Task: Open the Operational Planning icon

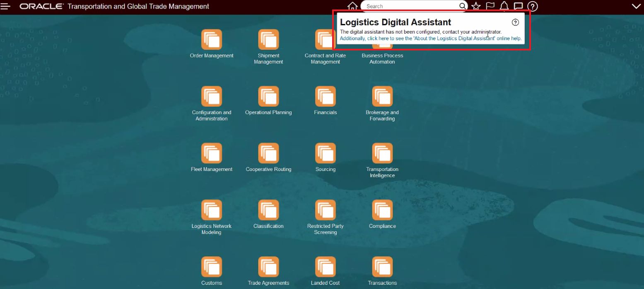Action: click(268, 96)
